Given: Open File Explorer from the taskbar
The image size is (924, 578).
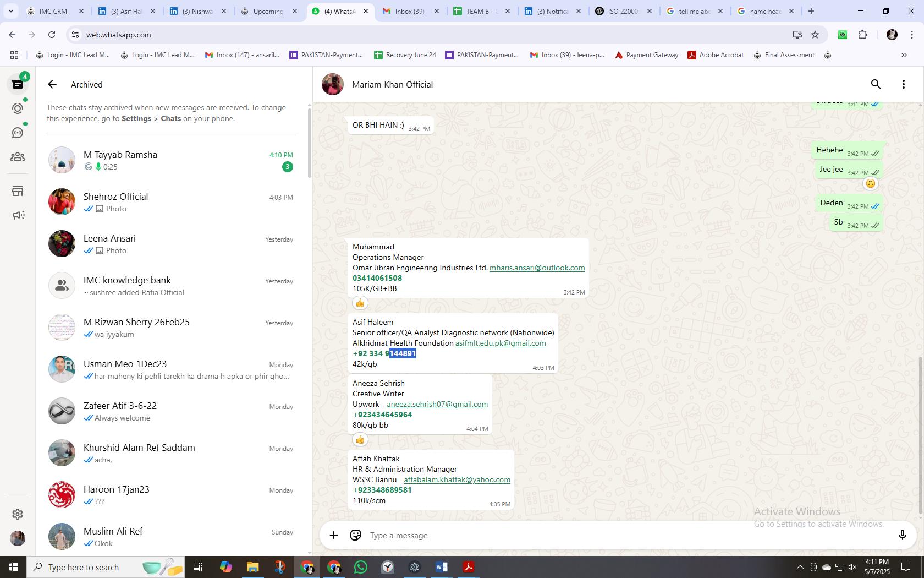Looking at the screenshot, I should click(x=252, y=567).
